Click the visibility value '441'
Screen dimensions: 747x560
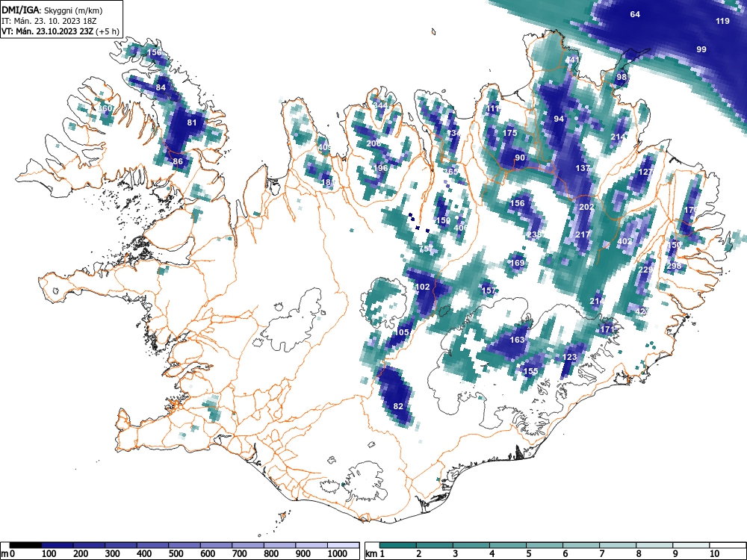coord(572,60)
